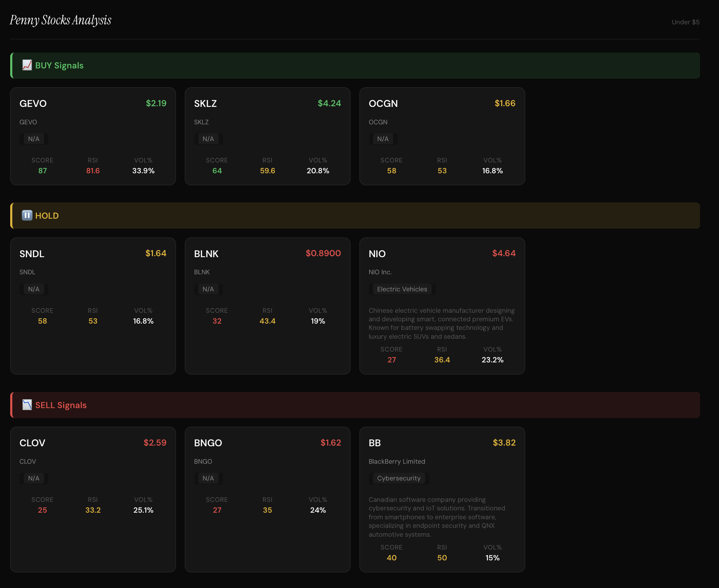The width and height of the screenshot is (719, 588).
Task: Click the NIO $4.64 price
Action: (x=503, y=253)
